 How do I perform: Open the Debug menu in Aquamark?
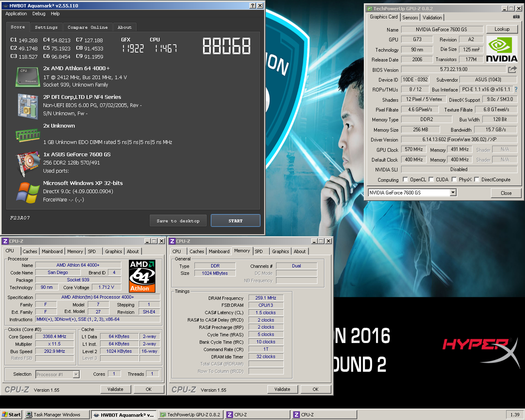(x=39, y=14)
